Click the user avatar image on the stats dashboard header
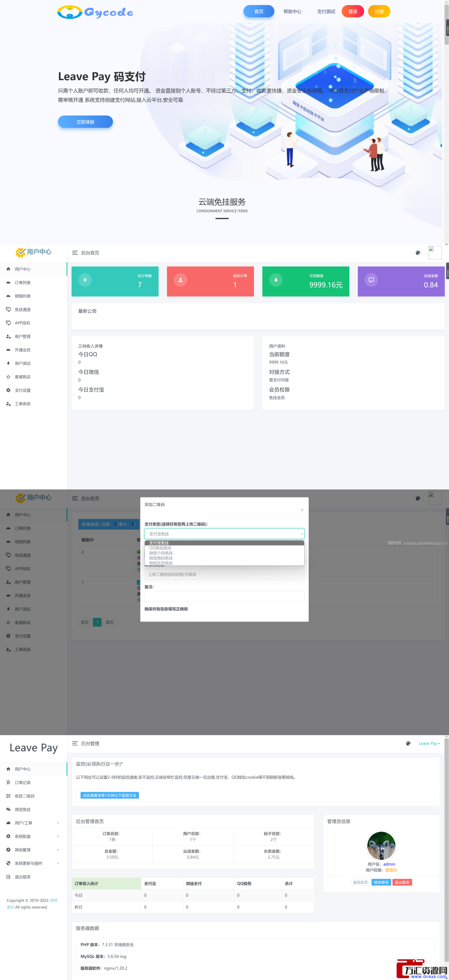Screen dimensions: 449x980 435,253
